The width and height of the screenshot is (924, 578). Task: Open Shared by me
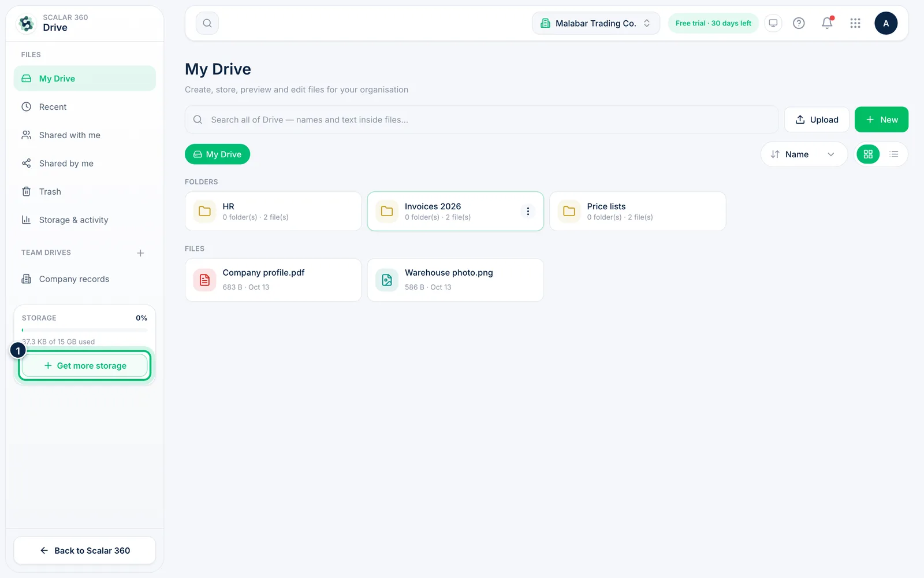click(x=85, y=164)
